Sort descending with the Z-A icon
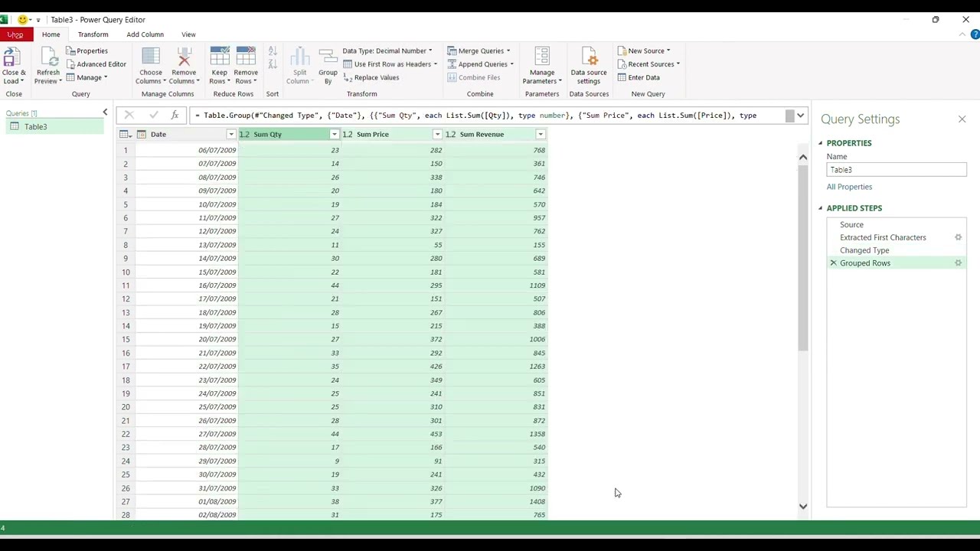This screenshot has width=980, height=551. 272,64
